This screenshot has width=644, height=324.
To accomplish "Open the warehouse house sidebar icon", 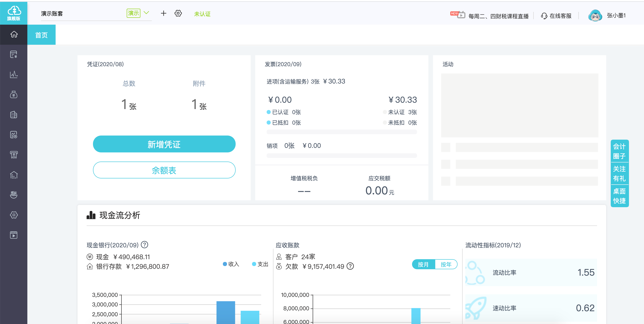I will click(14, 175).
